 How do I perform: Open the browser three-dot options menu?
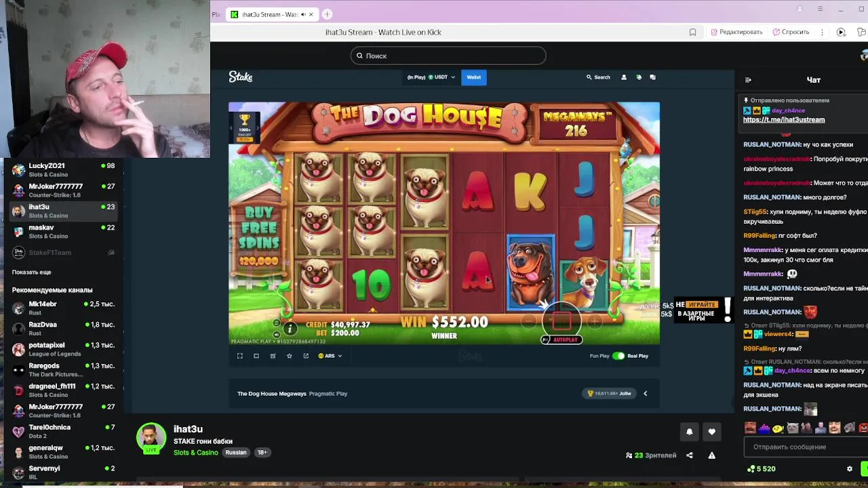pos(822,32)
